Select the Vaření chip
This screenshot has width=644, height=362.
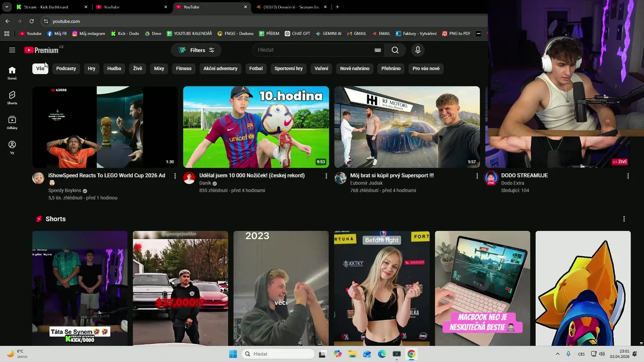[x=321, y=68]
